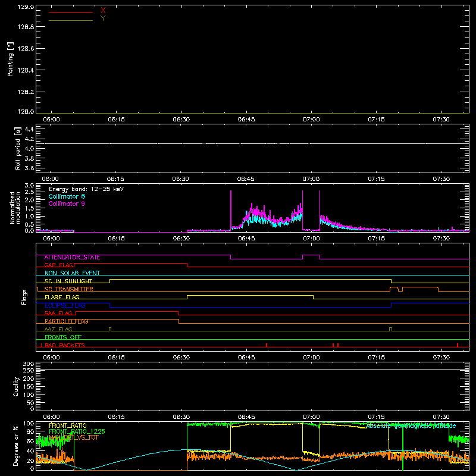This screenshot has height=476, width=476.
Task: Click the olive flag pulse near 07:18
Action: pyautogui.click(x=391, y=330)
